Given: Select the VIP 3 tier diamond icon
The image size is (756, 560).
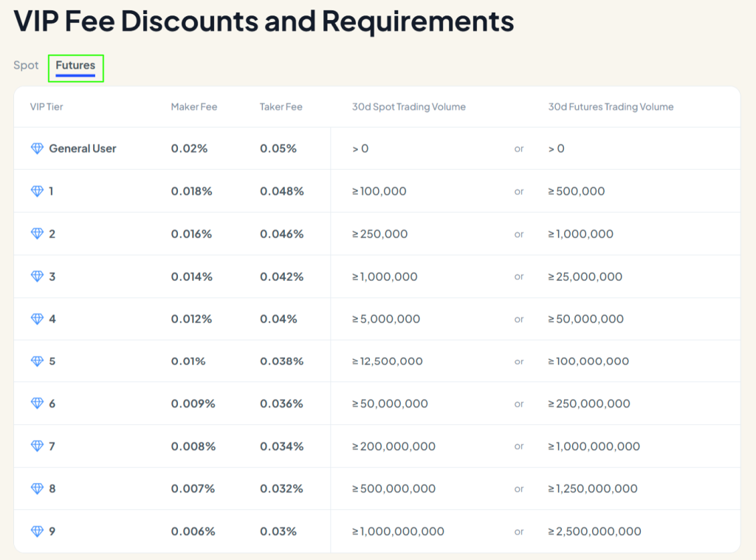Looking at the screenshot, I should pyautogui.click(x=36, y=276).
